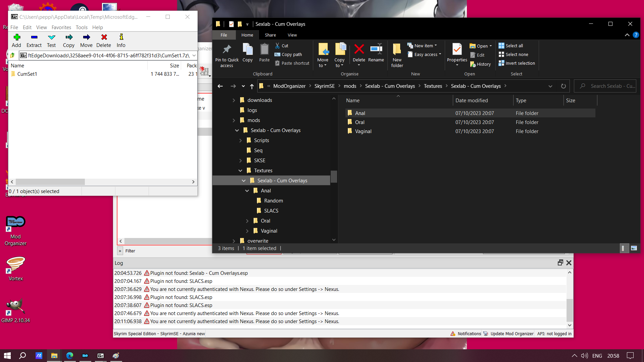Image resolution: width=644 pixels, height=362 pixels.
Task: Click the 7-Zip Move toolbar icon
Action: click(86, 41)
